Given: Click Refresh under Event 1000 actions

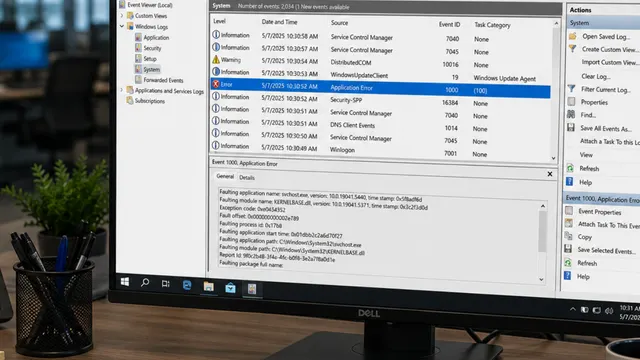Looking at the screenshot, I should (587, 263).
